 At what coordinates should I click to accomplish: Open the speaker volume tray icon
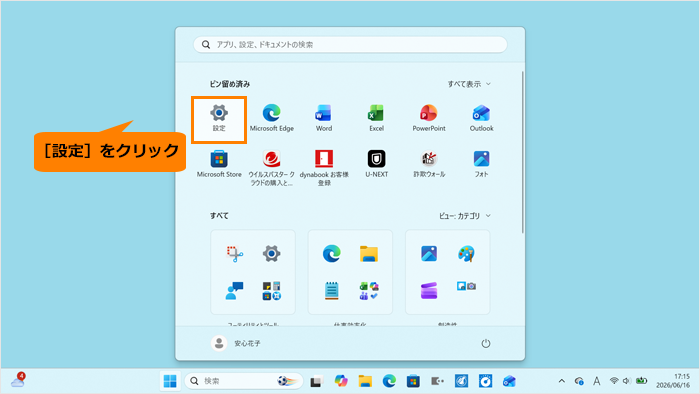coord(627,381)
